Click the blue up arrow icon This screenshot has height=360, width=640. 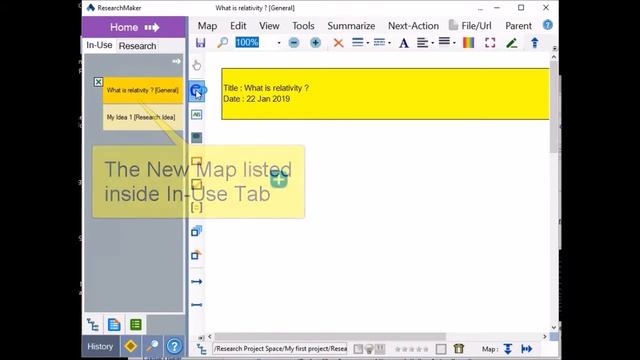point(534,42)
